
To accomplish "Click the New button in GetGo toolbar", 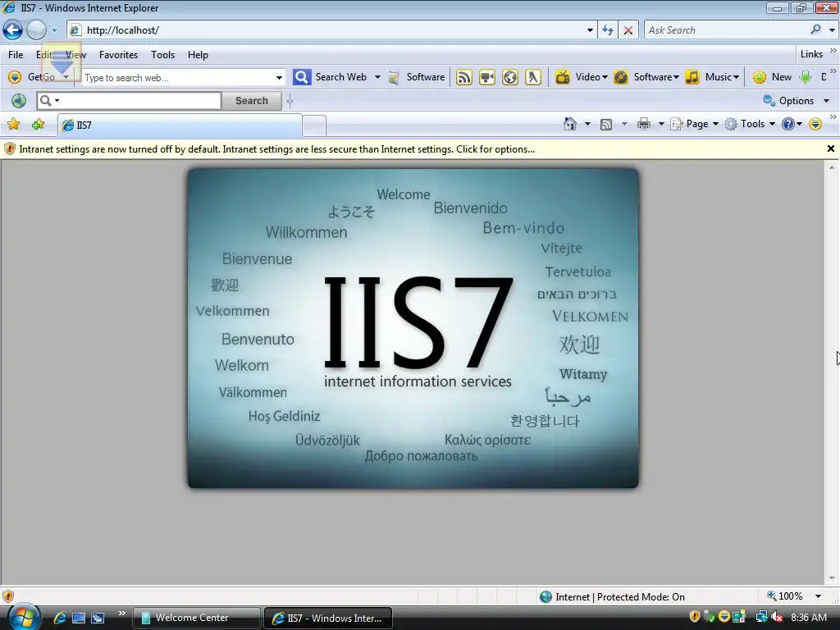I will click(x=772, y=77).
